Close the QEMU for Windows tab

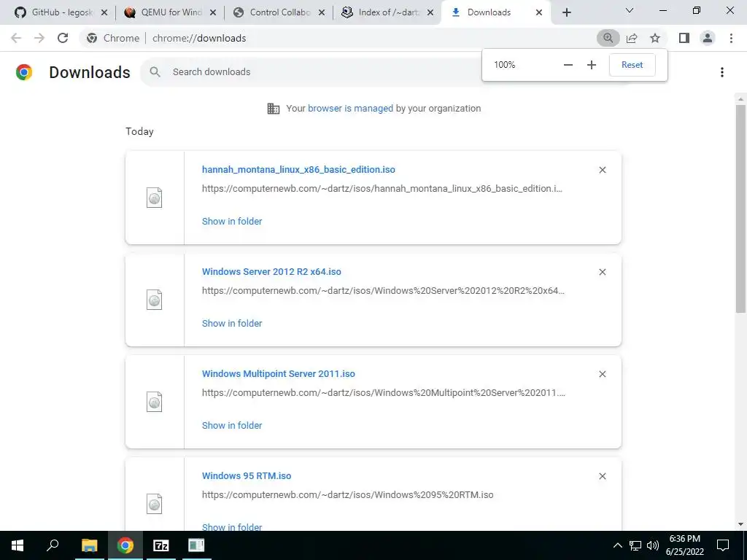pos(213,12)
